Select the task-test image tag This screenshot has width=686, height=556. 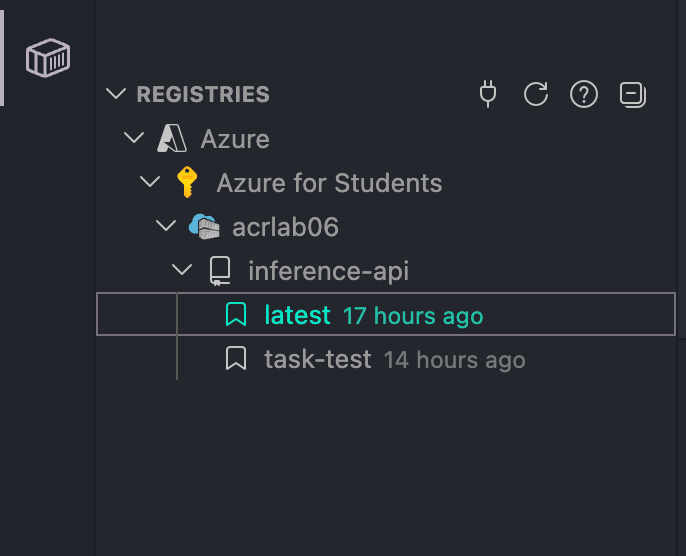[386, 359]
